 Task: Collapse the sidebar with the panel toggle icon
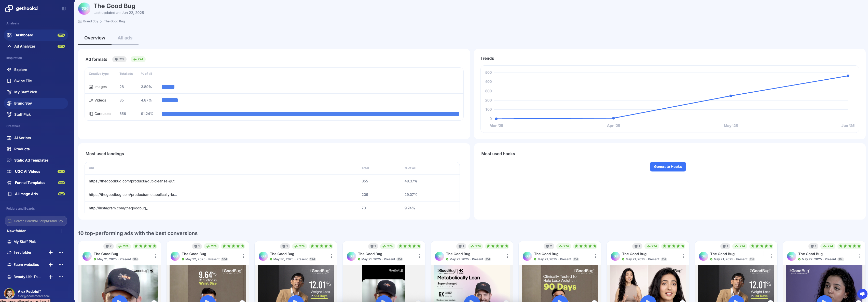[64, 8]
